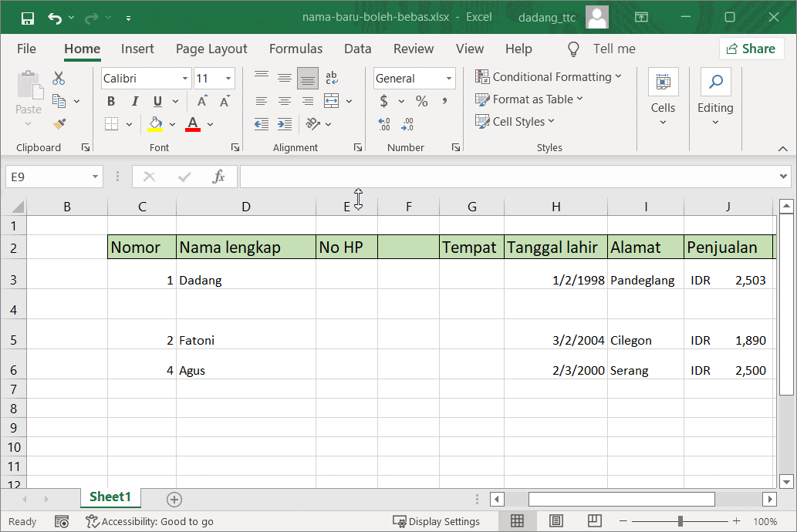
Task: Open Conditional Formatting options
Action: tap(550, 77)
